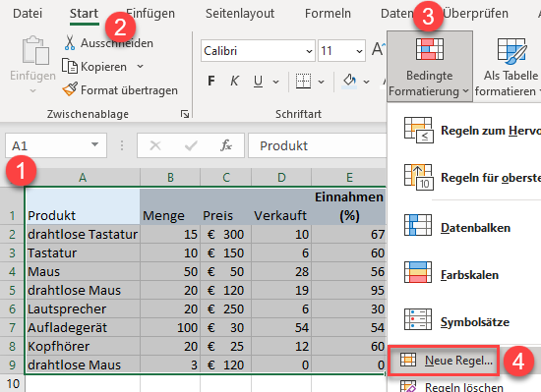Click the cell 'Kopfhörer'
Image resolution: width=541 pixels, height=392 pixels.
83,346
